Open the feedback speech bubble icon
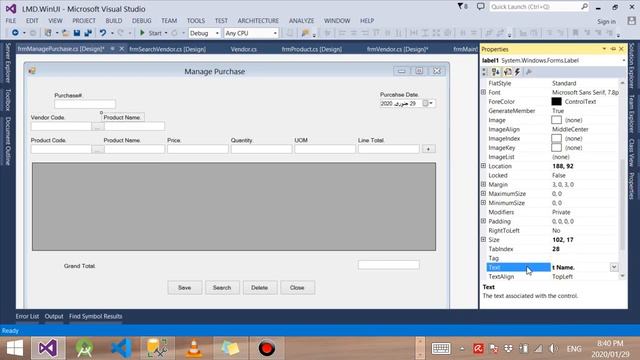Viewport: 640px width, 360px height. (481, 7)
